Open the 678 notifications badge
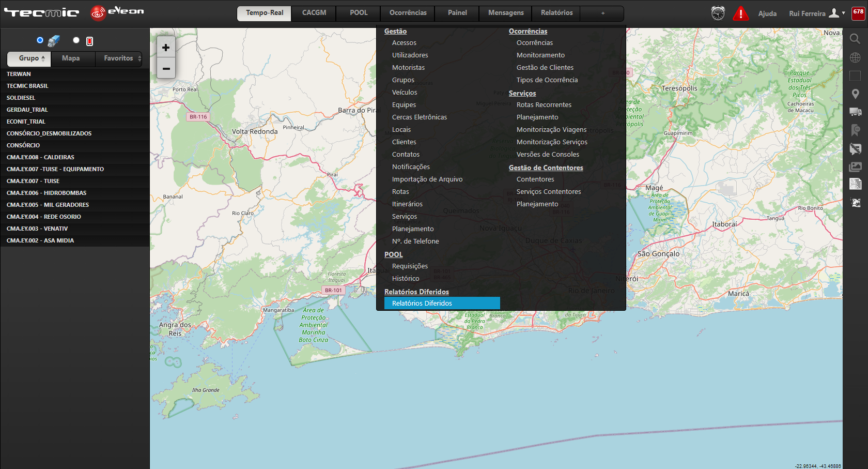868x469 pixels. (x=858, y=13)
